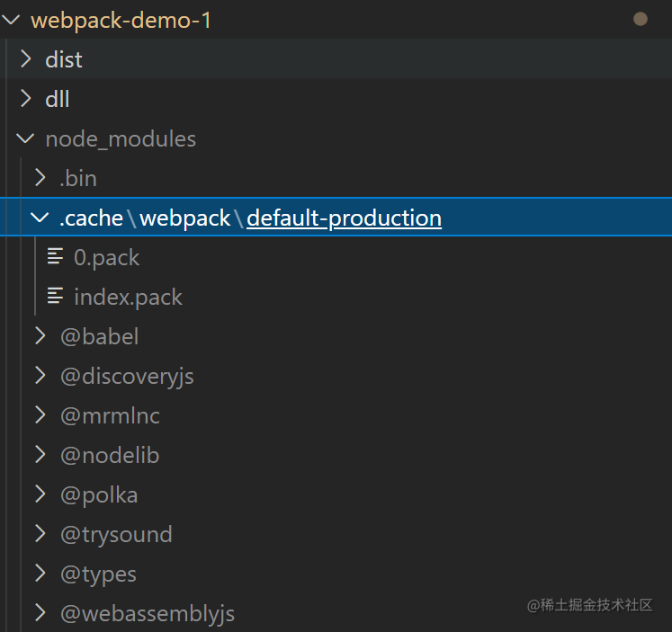Image resolution: width=672 pixels, height=632 pixels.
Task: Expand the .bin folder chevron
Action: (40, 178)
